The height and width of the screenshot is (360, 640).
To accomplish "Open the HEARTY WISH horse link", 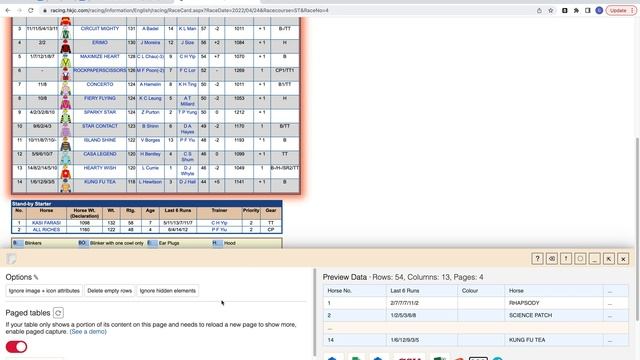I will pos(100,167).
